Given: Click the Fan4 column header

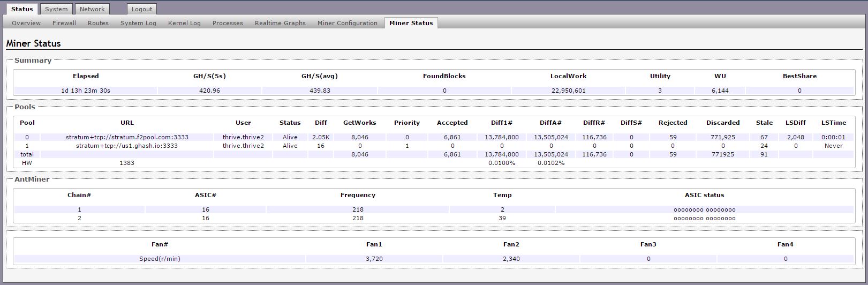Looking at the screenshot, I should 786,244.
